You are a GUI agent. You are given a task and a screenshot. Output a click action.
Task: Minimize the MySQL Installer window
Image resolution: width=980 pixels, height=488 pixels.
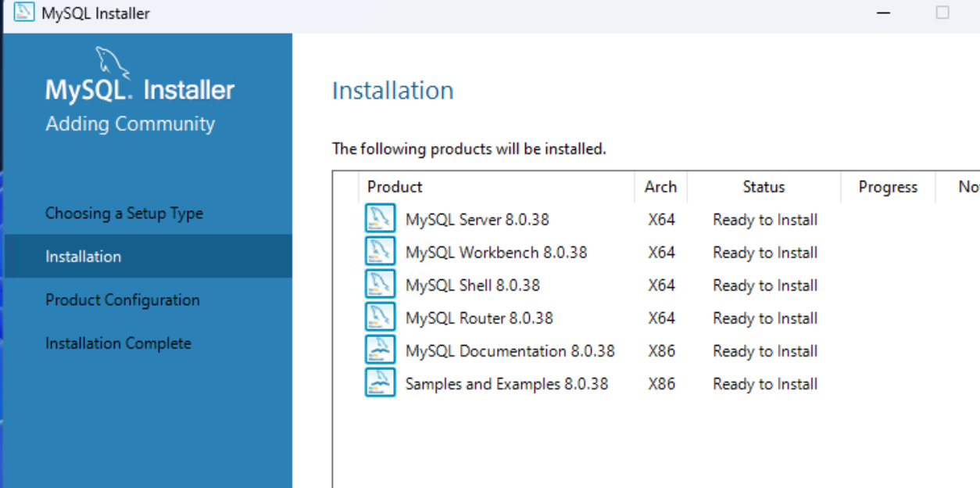tap(882, 13)
